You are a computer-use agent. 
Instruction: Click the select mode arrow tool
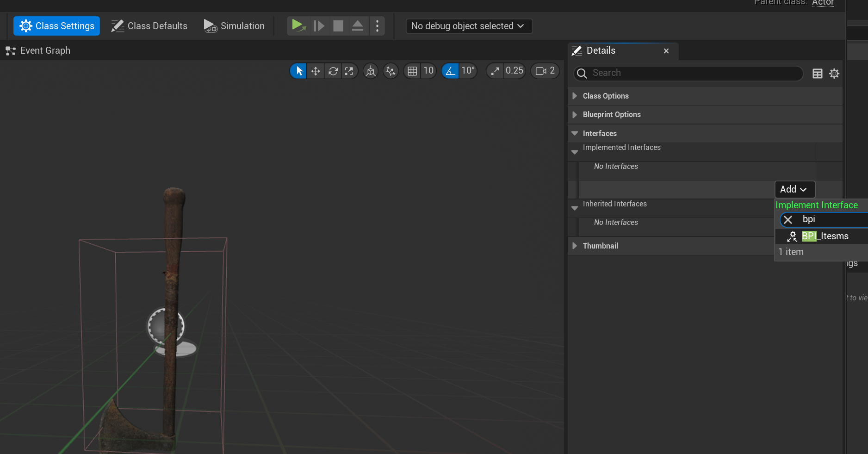[x=299, y=71]
